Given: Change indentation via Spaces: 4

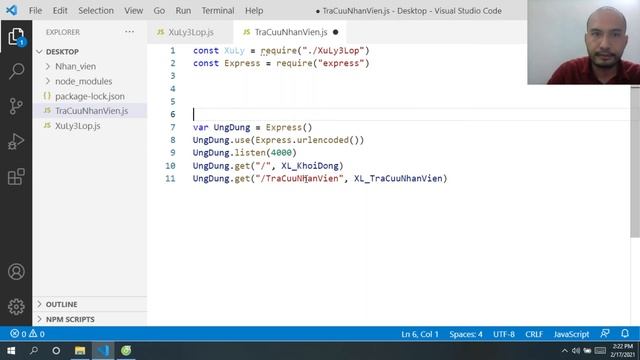Looking at the screenshot, I should [x=466, y=334].
